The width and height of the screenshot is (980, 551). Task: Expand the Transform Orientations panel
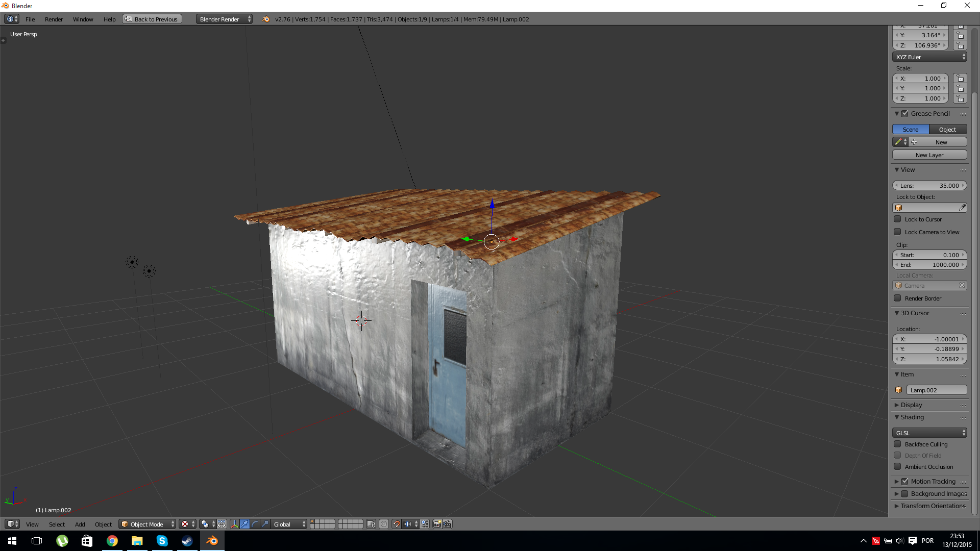pos(897,506)
